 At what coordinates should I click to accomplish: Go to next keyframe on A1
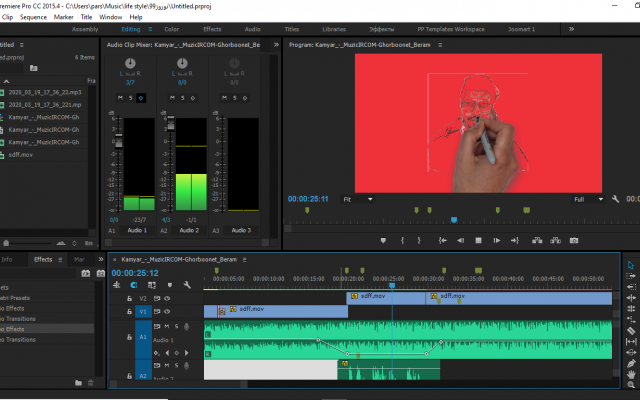point(187,353)
